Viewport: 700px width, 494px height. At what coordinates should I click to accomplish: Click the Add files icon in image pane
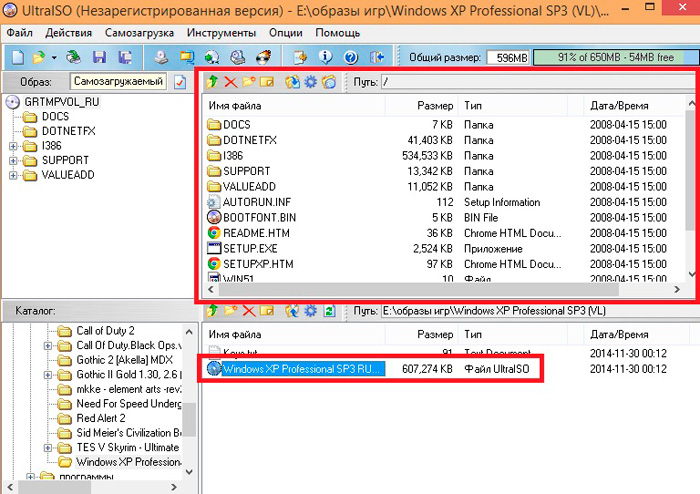coord(292,82)
